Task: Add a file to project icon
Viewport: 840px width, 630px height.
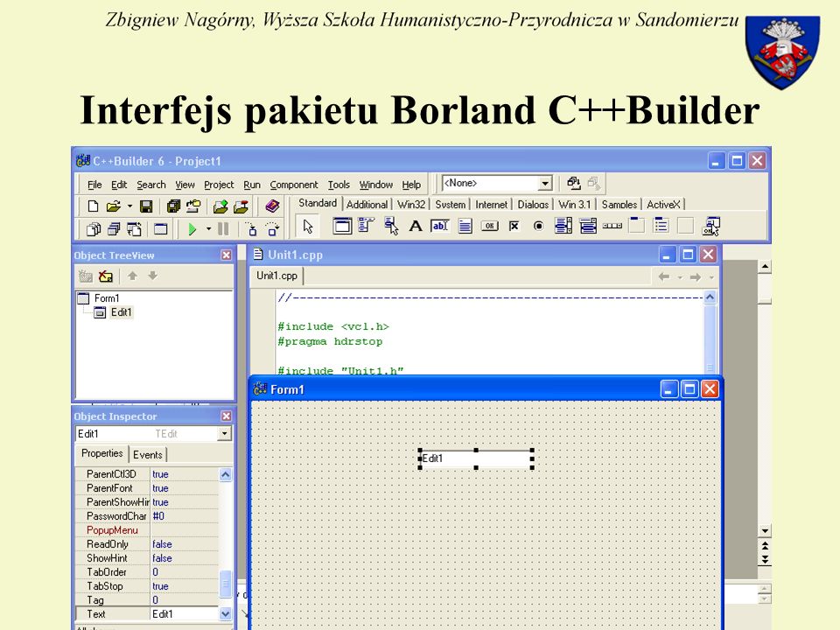Action: tap(220, 206)
